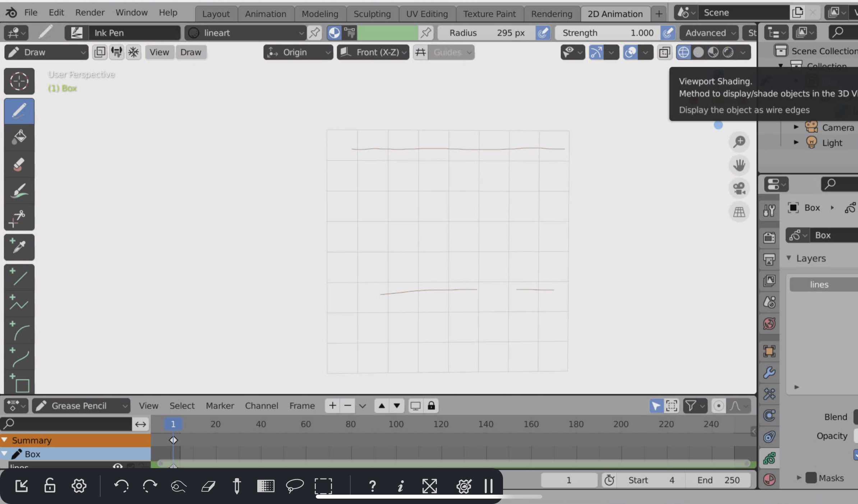Select the Draw tool in toolbar
This screenshot has width=858, height=504.
(18, 110)
